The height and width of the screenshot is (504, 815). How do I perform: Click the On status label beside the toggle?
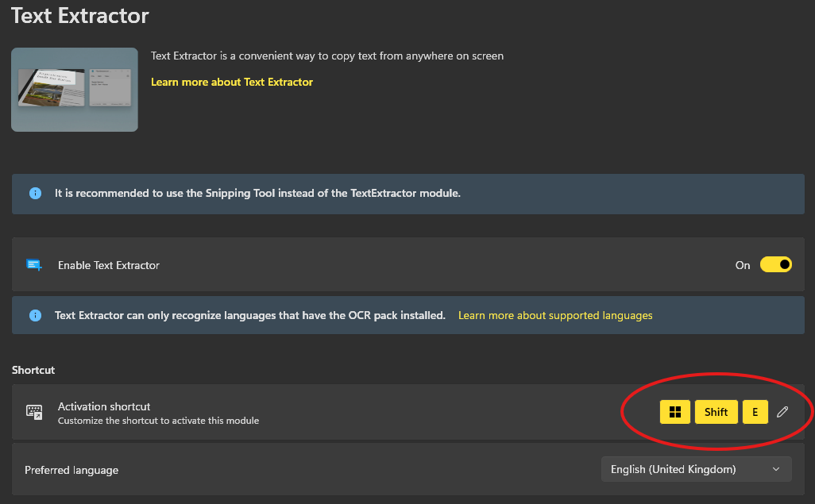[x=743, y=265]
